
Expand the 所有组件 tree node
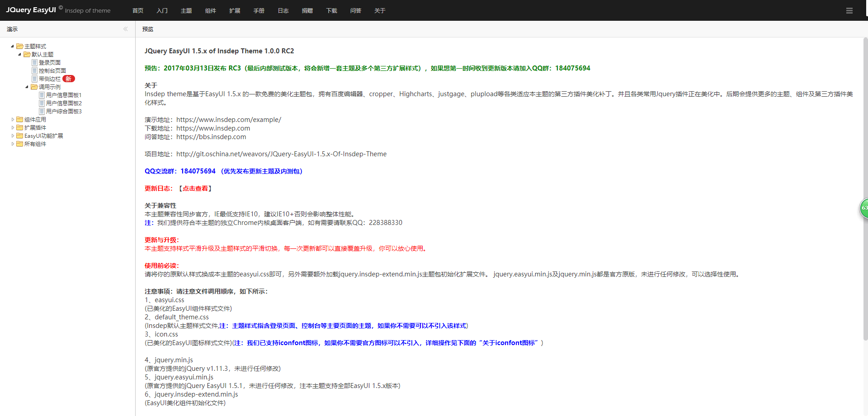click(13, 144)
